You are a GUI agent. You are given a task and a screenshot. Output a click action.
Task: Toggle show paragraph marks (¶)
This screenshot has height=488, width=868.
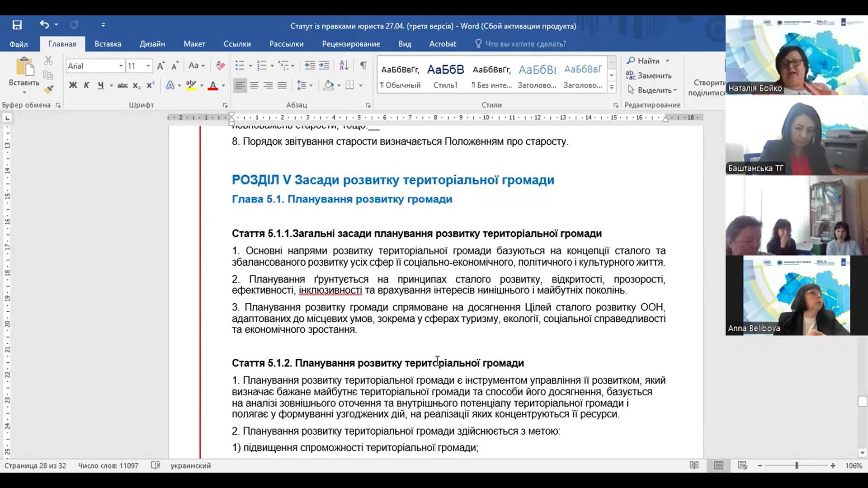pyautogui.click(x=363, y=66)
